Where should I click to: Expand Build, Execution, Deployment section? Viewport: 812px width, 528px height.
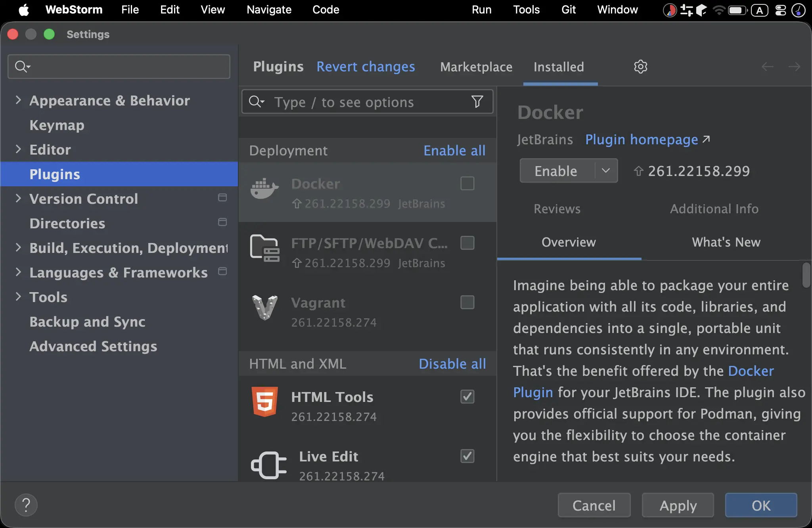(18, 247)
